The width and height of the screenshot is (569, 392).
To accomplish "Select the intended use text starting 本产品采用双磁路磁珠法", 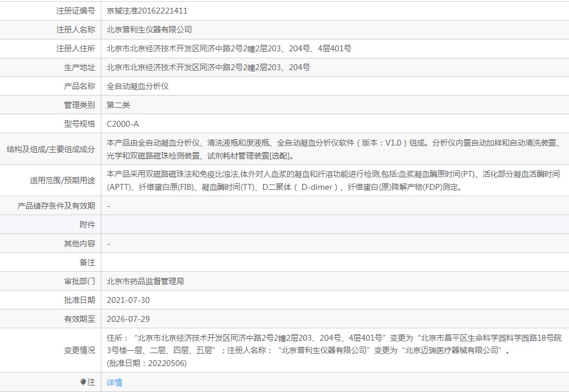I will click(x=333, y=180).
